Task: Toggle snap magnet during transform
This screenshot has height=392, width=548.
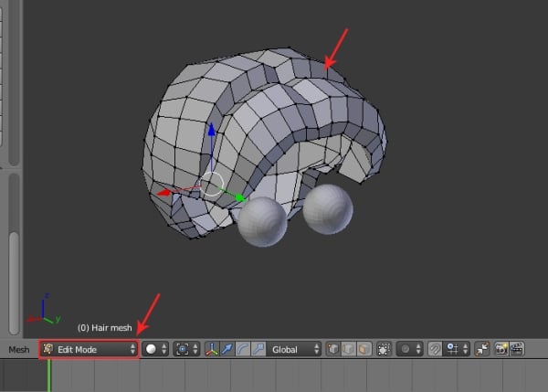Action: click(436, 349)
